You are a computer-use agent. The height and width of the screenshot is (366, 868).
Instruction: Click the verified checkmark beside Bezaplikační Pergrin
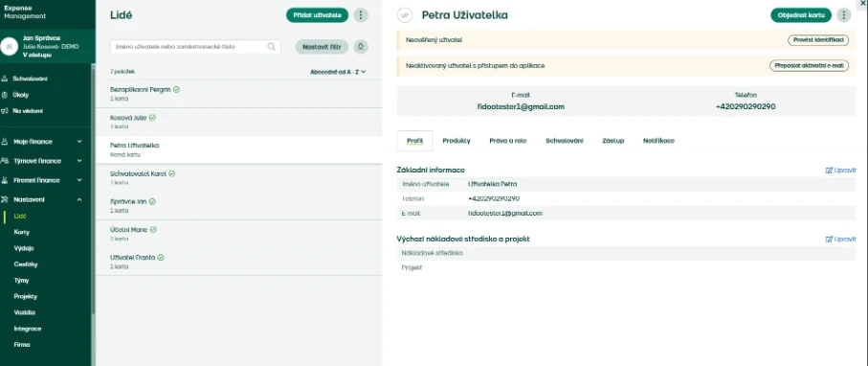click(x=176, y=89)
